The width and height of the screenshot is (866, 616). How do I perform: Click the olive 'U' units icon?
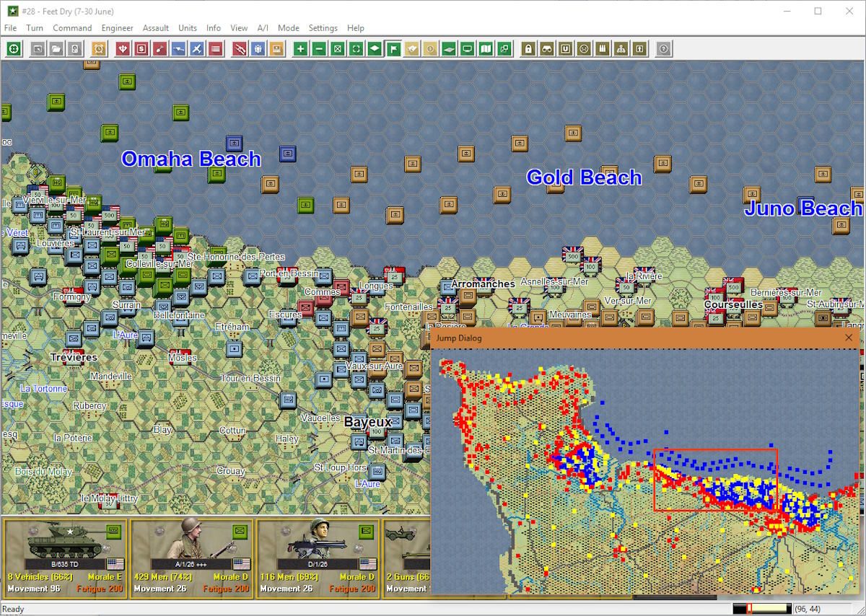click(566, 49)
